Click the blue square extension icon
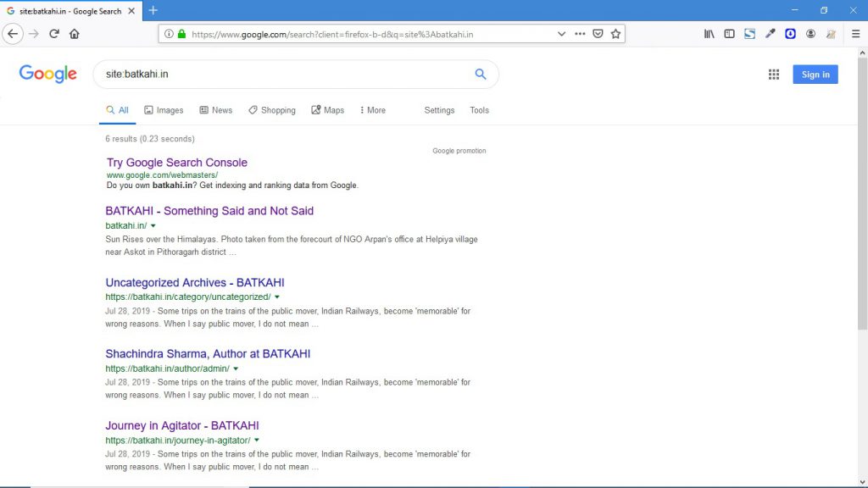The image size is (868, 488). pos(791,34)
